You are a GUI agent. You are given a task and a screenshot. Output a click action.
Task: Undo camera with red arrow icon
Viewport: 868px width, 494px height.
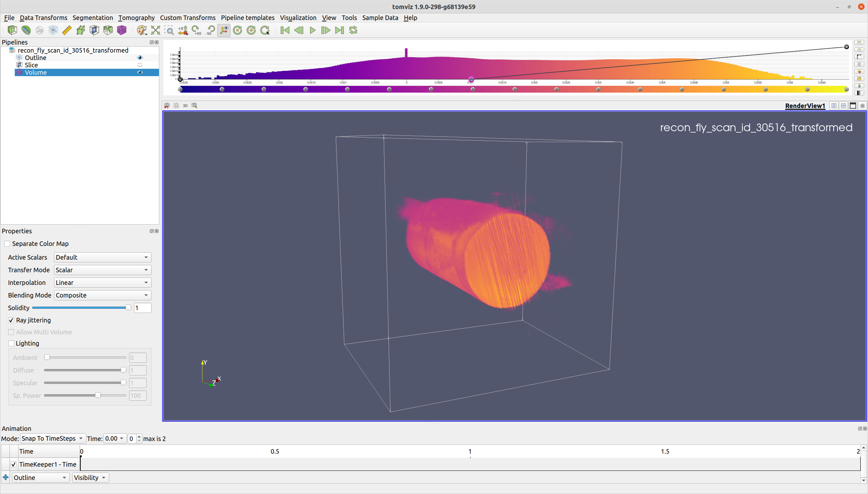coord(167,106)
